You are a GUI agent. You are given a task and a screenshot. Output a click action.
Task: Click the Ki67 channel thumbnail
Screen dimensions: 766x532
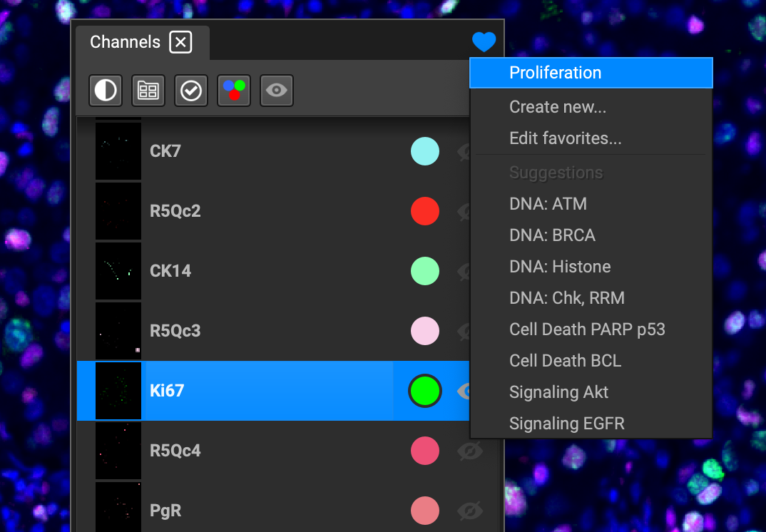[118, 391]
